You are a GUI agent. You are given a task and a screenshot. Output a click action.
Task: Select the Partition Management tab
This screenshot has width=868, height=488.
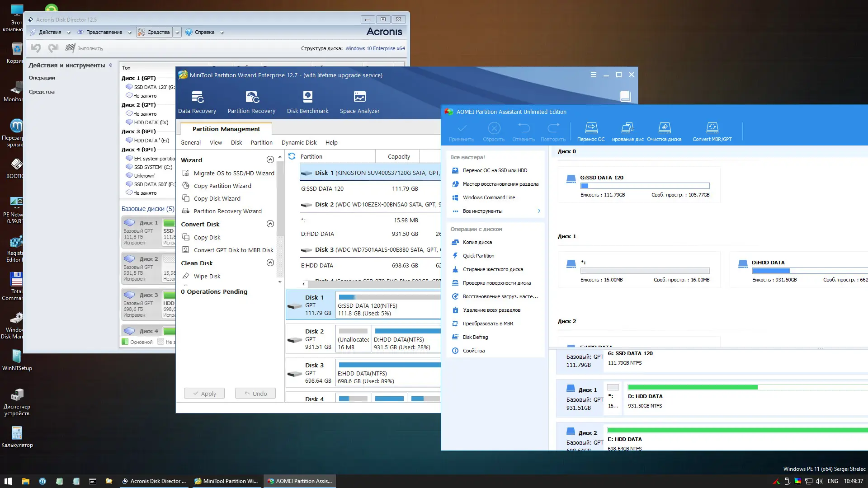point(226,129)
